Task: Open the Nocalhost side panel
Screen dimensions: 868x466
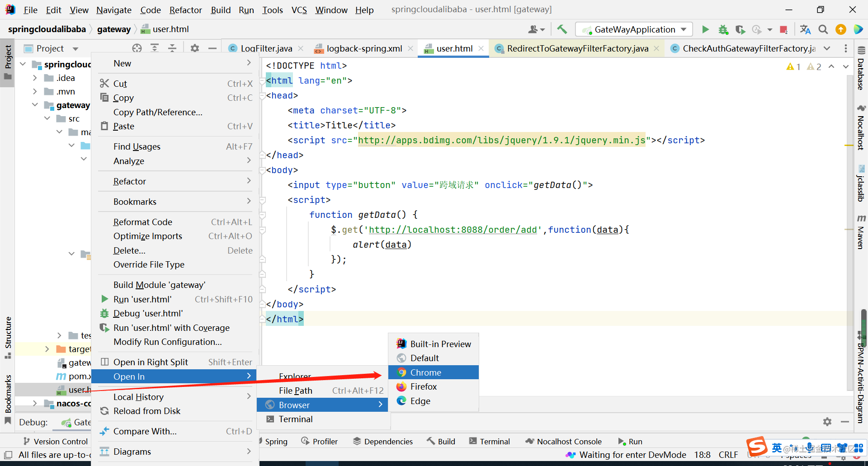Action: (861, 127)
